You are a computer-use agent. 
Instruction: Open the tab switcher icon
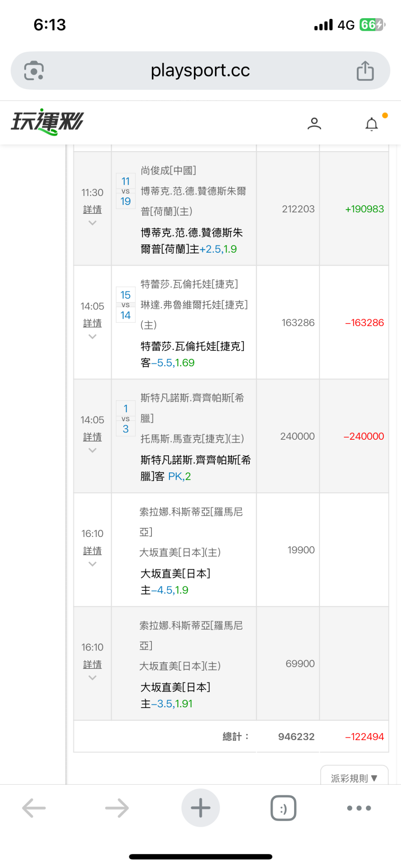[x=283, y=808]
